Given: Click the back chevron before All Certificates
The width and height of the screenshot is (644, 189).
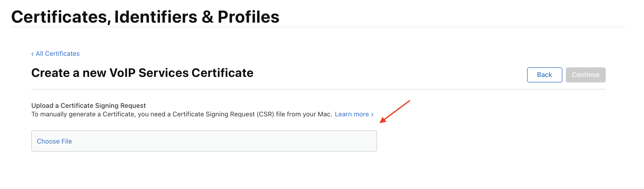Looking at the screenshot, I should (32, 54).
